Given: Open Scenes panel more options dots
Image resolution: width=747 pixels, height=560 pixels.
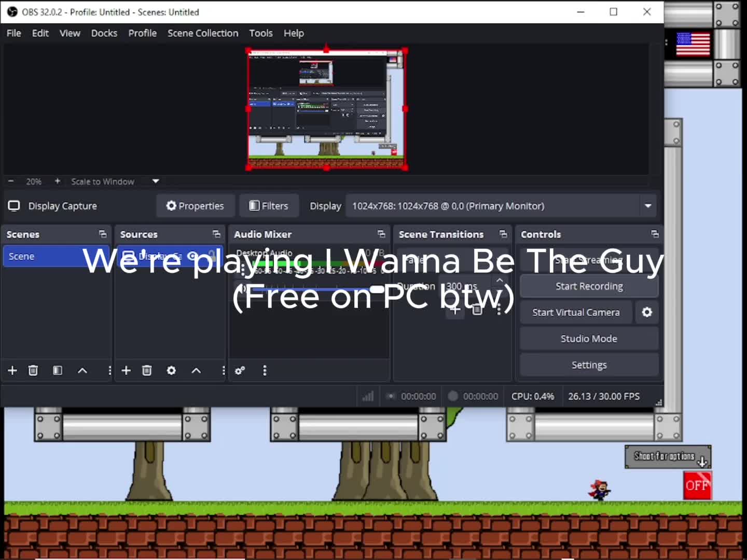Looking at the screenshot, I should pyautogui.click(x=109, y=370).
